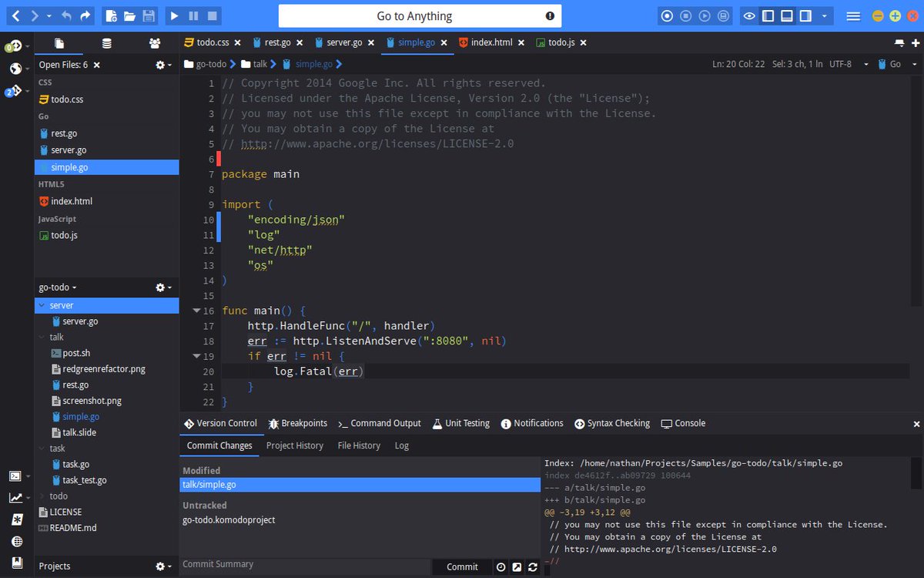Open the database explorer sidebar tab

(x=107, y=43)
